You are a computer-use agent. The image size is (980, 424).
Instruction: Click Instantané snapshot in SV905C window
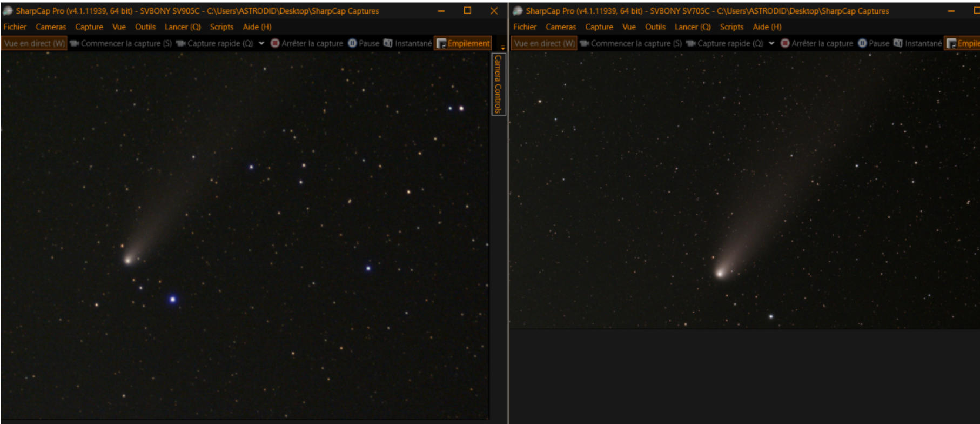pyautogui.click(x=408, y=43)
